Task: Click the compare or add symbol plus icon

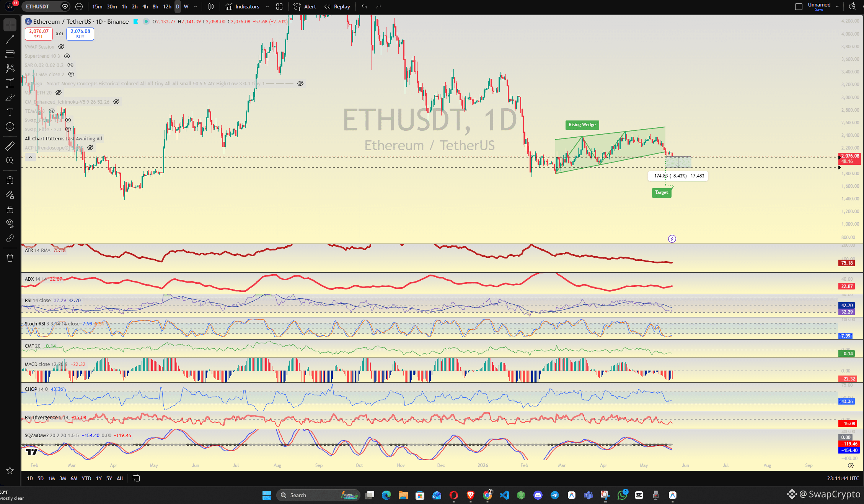Action: (x=79, y=7)
